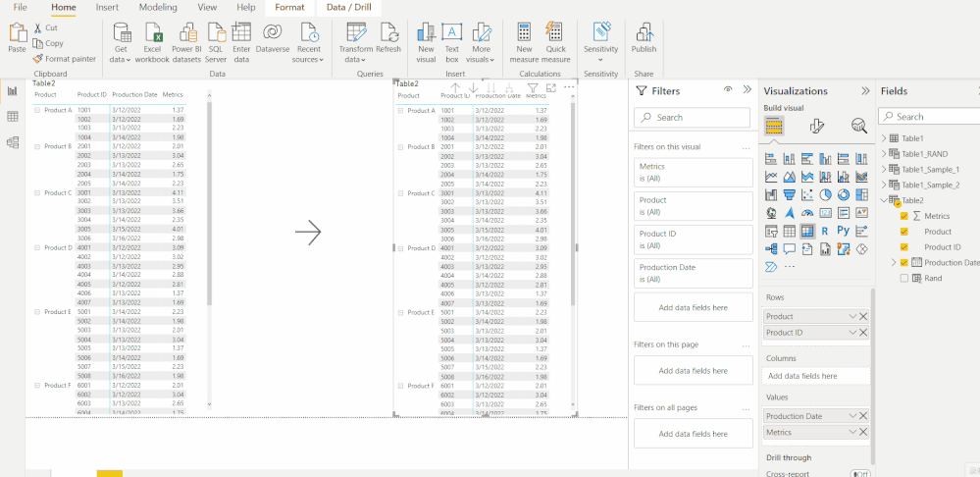Click the drill up arrow on right matrix
The width and height of the screenshot is (980, 477).
coord(455,88)
